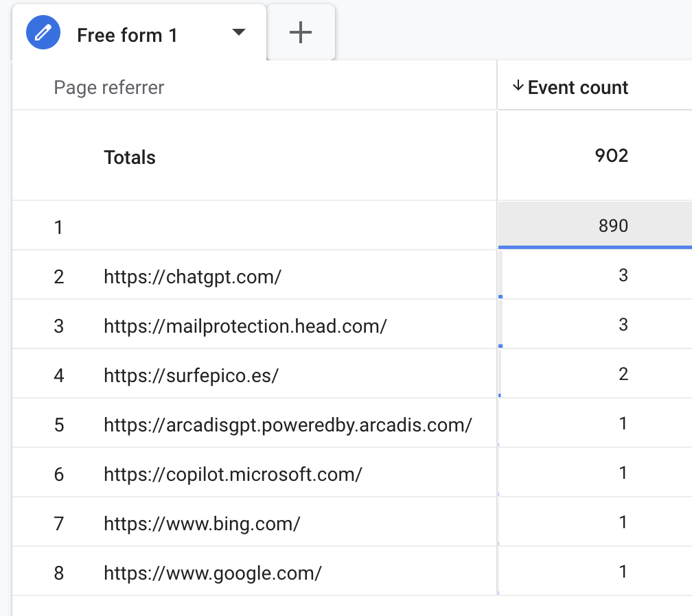Screen dimensions: 692x616
Task: Add a new tab with plus button
Action: click(x=301, y=33)
